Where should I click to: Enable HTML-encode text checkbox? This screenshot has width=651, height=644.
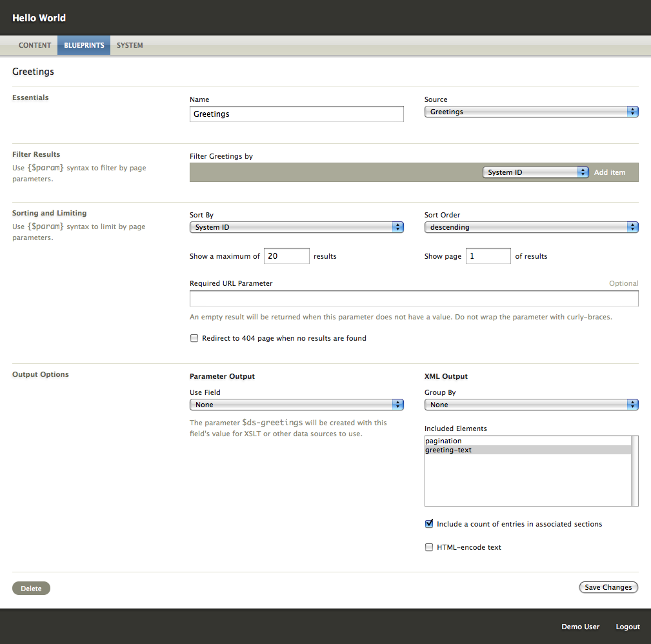(x=429, y=547)
